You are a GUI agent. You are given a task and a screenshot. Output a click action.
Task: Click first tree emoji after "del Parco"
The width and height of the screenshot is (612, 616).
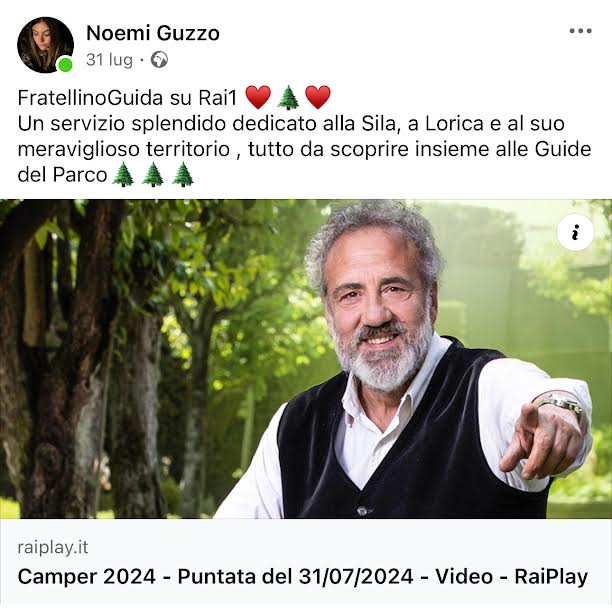point(123,174)
